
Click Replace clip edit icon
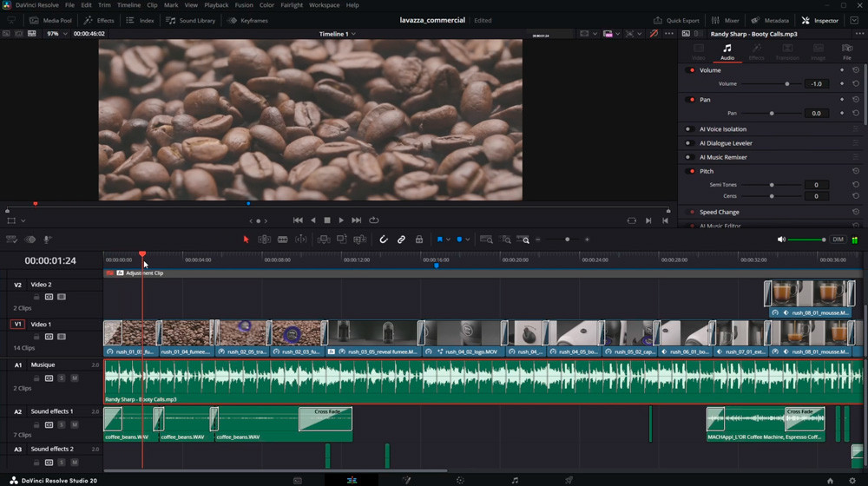(360, 240)
